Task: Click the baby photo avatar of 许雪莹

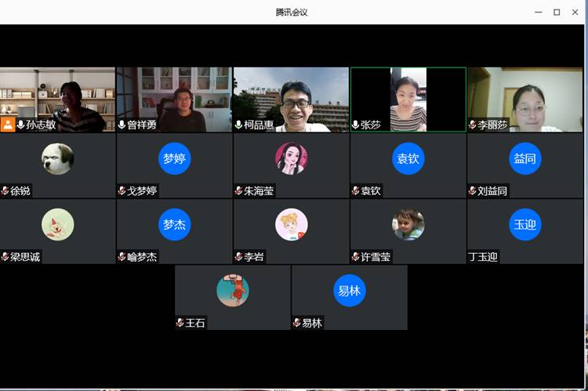Action: pyautogui.click(x=408, y=225)
